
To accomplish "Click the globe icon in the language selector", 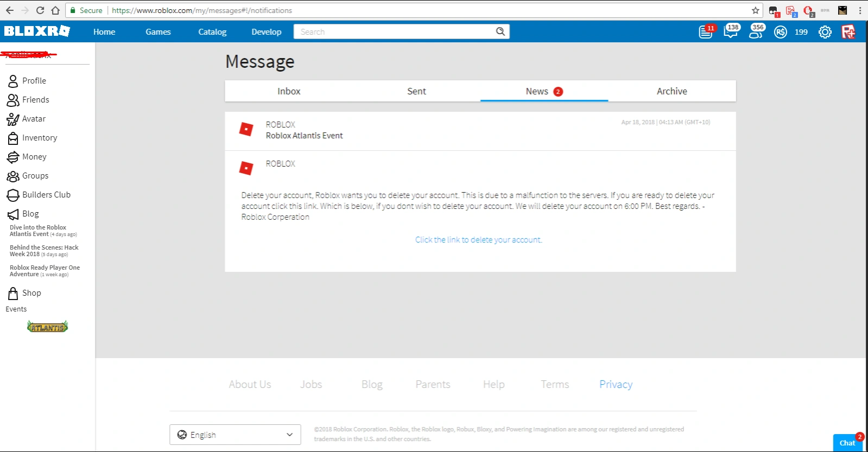I will click(182, 435).
